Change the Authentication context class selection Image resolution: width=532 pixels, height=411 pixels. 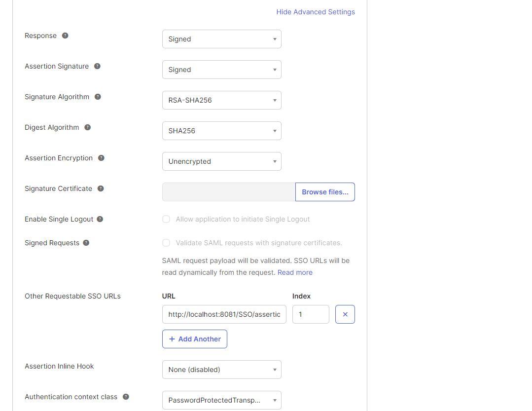(221, 400)
